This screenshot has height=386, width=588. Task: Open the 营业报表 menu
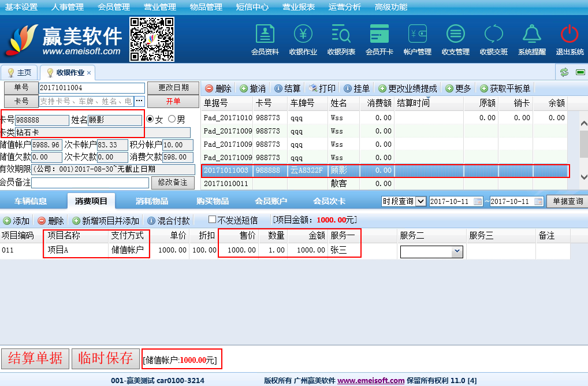tap(299, 7)
